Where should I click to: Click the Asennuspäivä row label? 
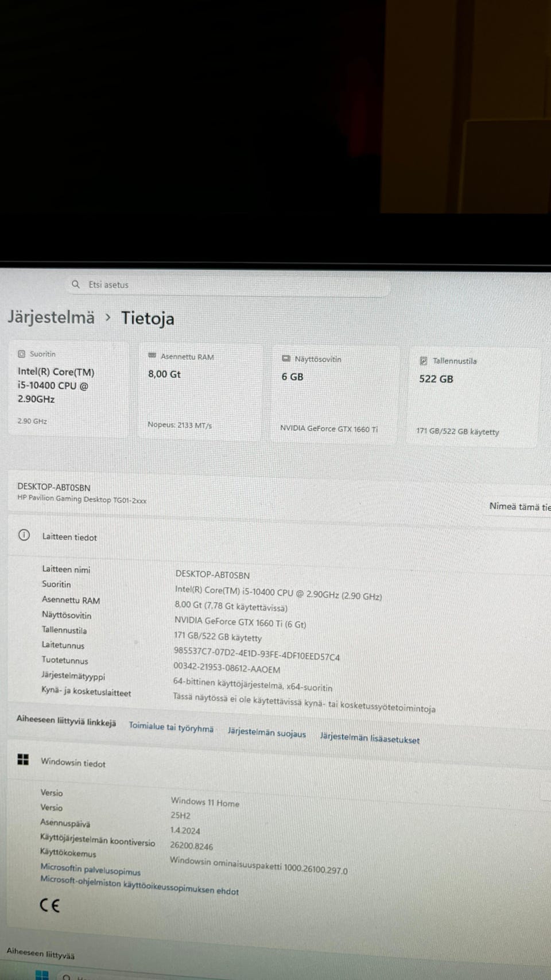[x=65, y=823]
